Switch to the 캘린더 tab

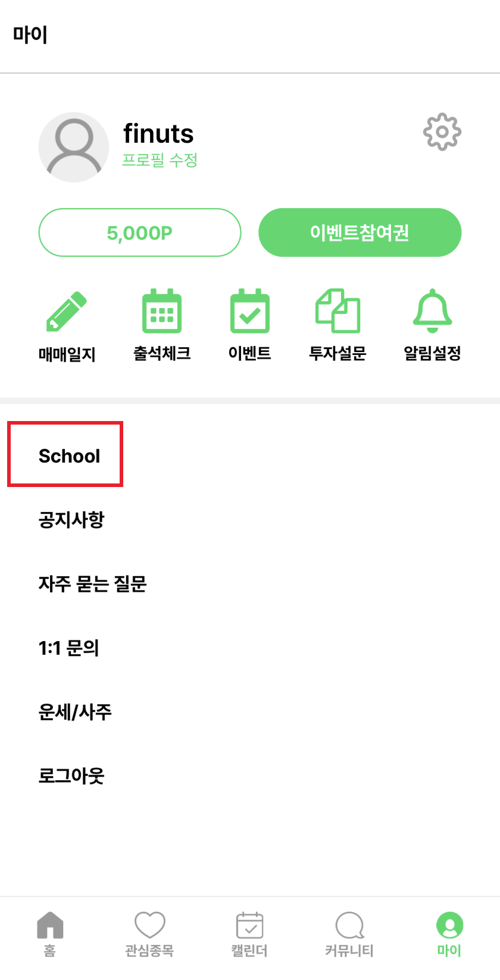(249, 934)
